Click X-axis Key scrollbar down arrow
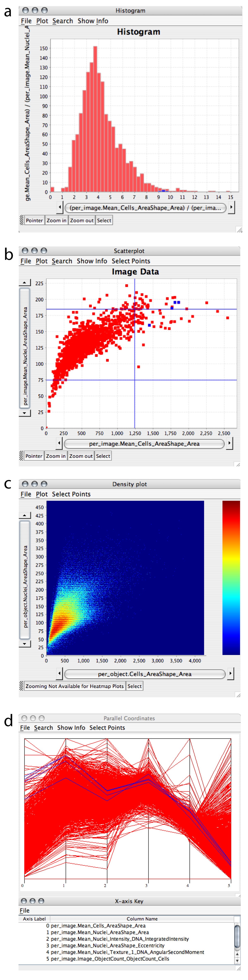Viewport: 248px width, 980px height. (x=237, y=961)
